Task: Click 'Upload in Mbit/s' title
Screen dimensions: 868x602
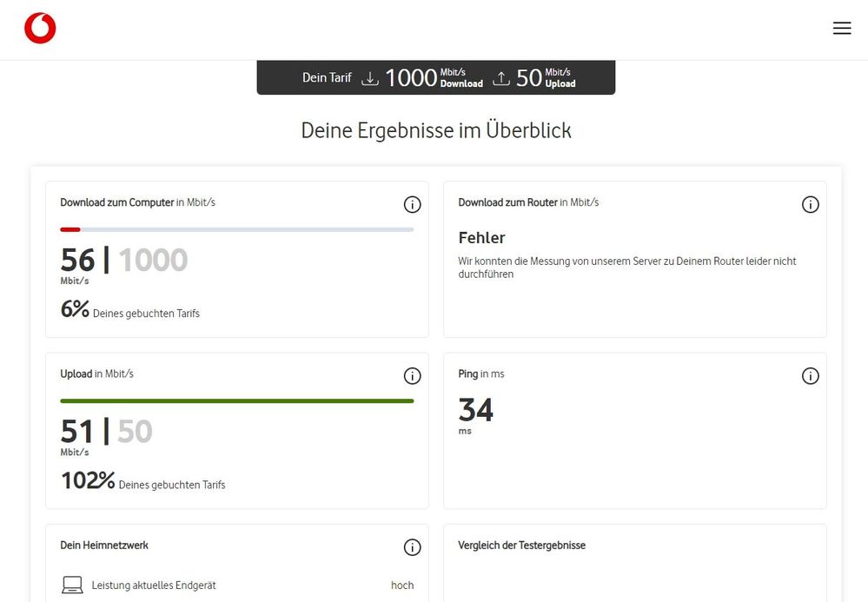Action: coord(96,374)
